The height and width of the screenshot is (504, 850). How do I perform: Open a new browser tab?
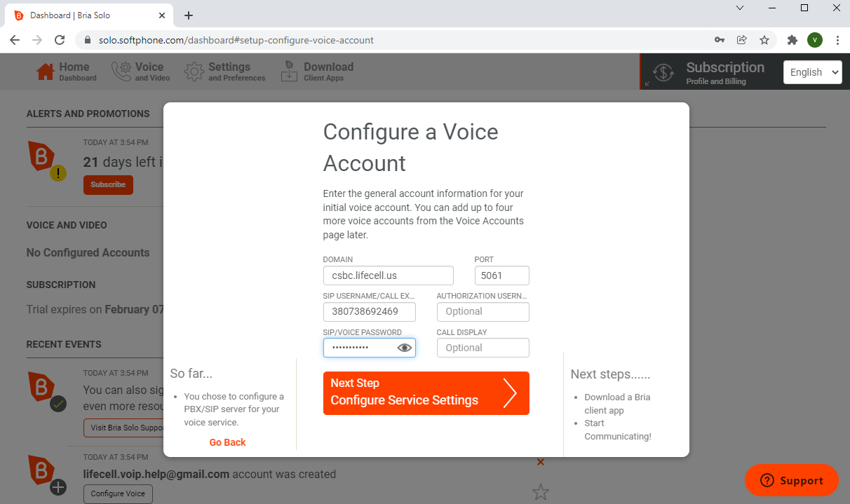pos(189,15)
